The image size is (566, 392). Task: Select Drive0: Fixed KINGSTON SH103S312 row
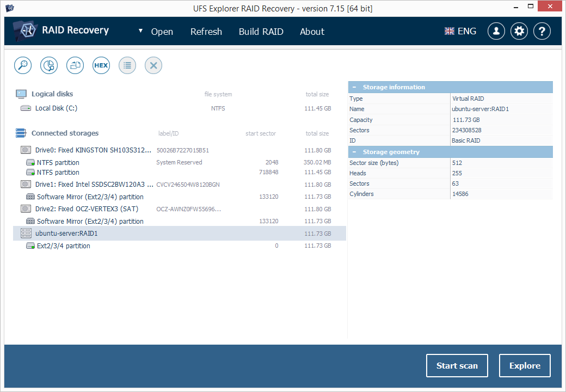click(180, 150)
